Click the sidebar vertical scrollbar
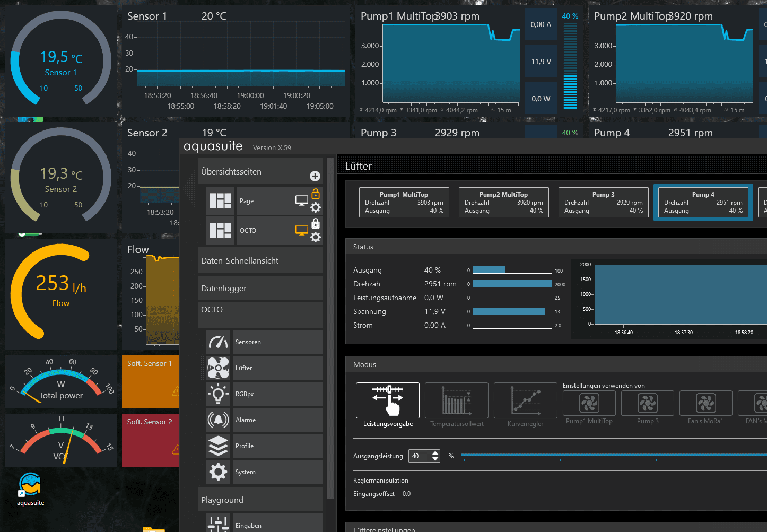This screenshot has width=767, height=532. click(x=331, y=329)
